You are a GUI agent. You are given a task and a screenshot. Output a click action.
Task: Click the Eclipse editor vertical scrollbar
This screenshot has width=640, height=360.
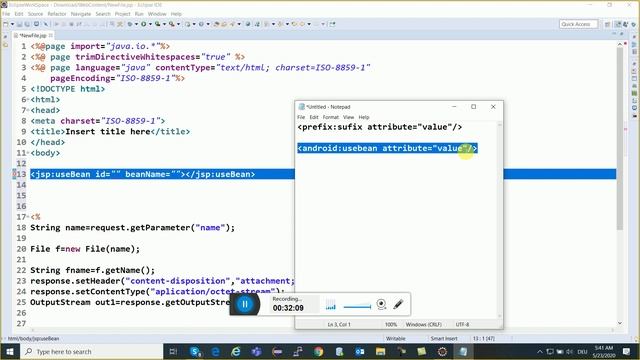(x=620, y=139)
